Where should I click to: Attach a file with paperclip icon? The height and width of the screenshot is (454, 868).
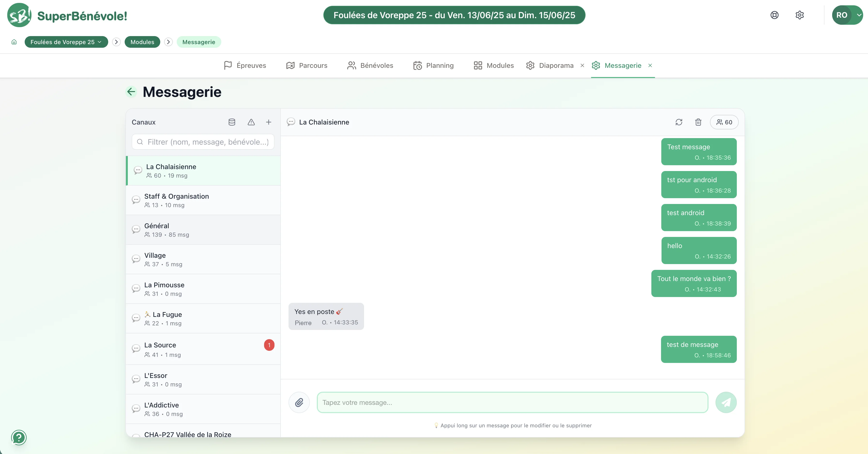[x=299, y=402]
